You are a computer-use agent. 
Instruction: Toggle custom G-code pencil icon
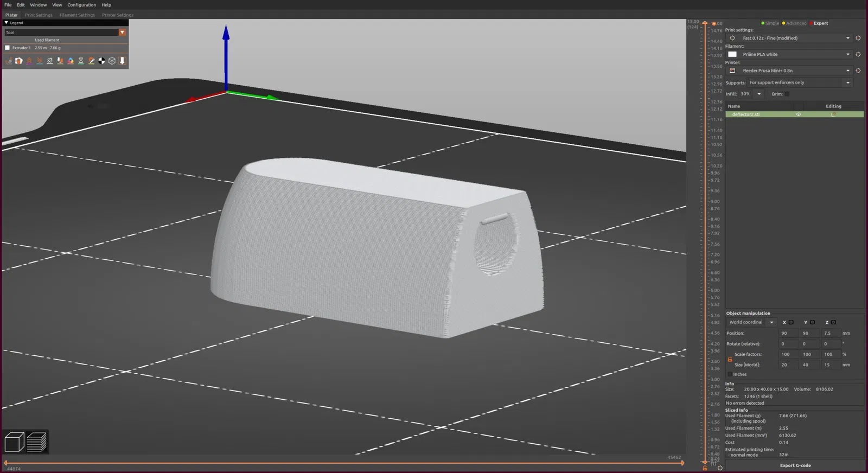coord(91,61)
